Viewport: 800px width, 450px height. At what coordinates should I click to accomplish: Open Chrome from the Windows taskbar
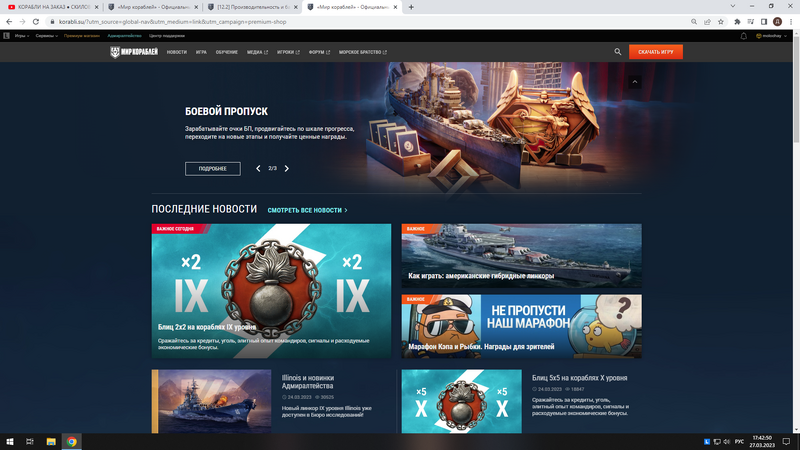pyautogui.click(x=72, y=441)
